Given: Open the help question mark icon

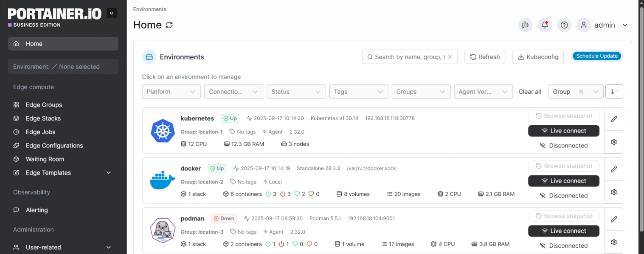Looking at the screenshot, I should (564, 25).
